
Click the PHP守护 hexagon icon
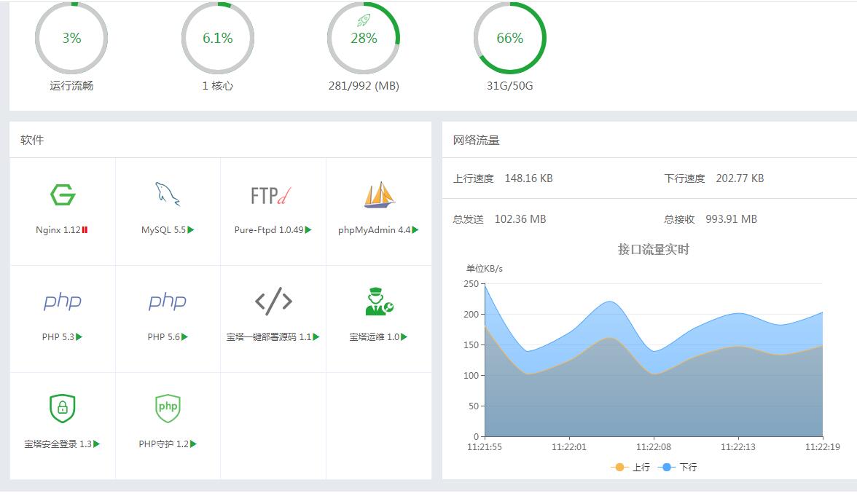click(167, 409)
